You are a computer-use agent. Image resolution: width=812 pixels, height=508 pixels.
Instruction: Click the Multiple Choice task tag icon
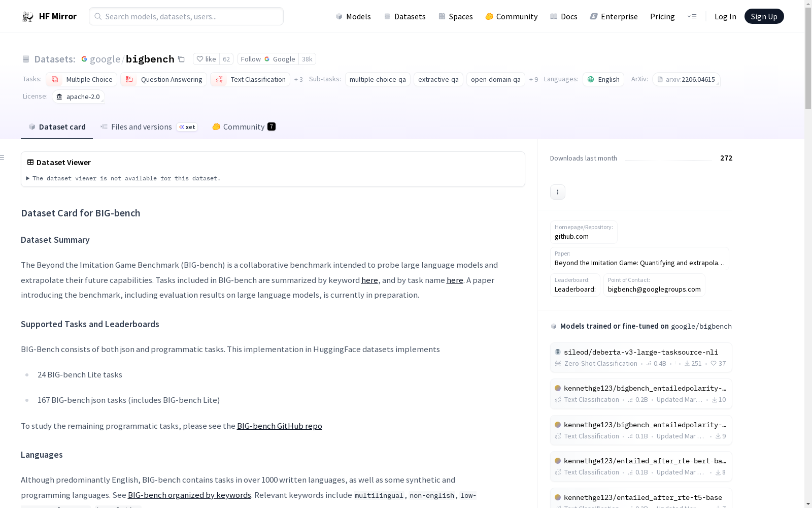pyautogui.click(x=55, y=79)
